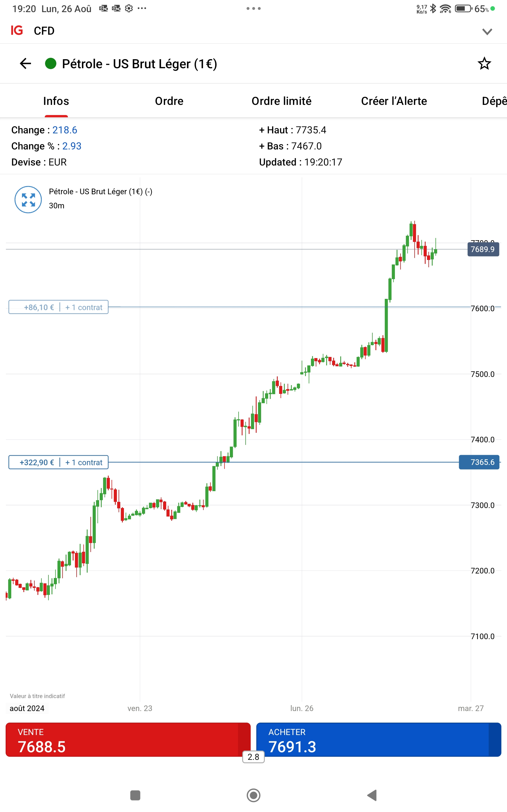Change the 30m chart timeframe
This screenshot has height=812, width=507.
(57, 206)
